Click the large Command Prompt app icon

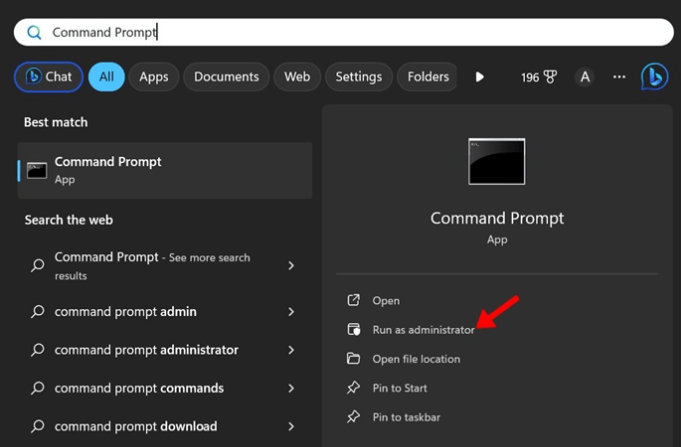tap(496, 161)
